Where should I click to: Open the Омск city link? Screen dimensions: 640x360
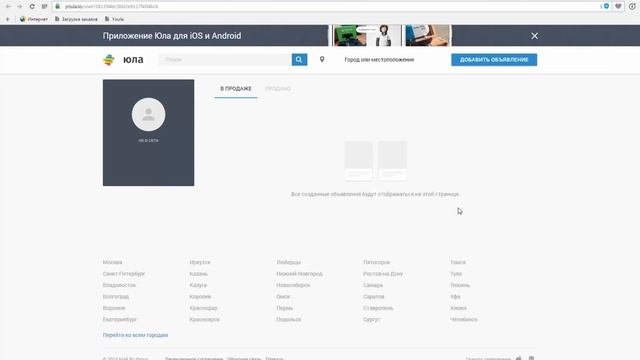[x=283, y=296]
